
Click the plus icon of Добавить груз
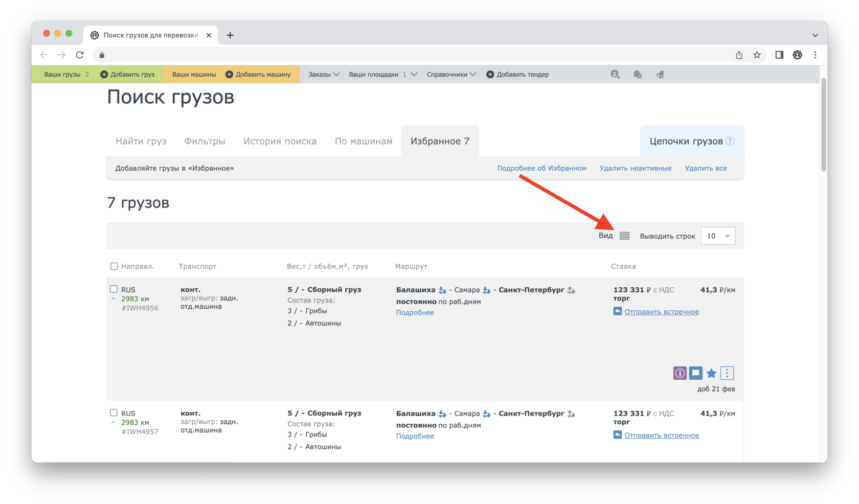tap(104, 75)
